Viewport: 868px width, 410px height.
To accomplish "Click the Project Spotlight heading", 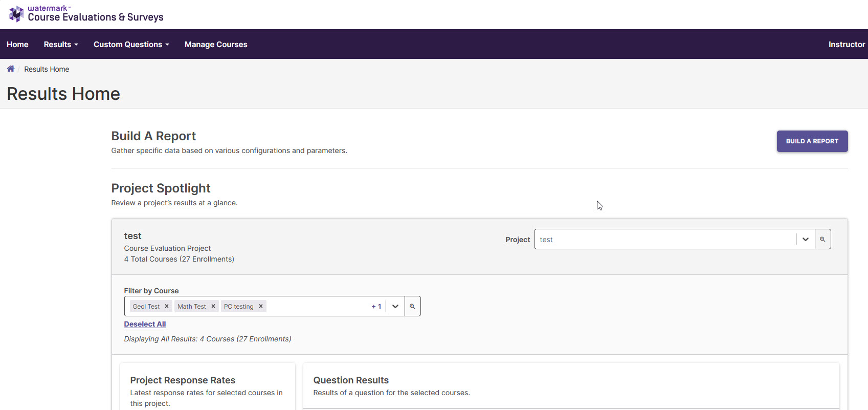I will pyautogui.click(x=161, y=188).
